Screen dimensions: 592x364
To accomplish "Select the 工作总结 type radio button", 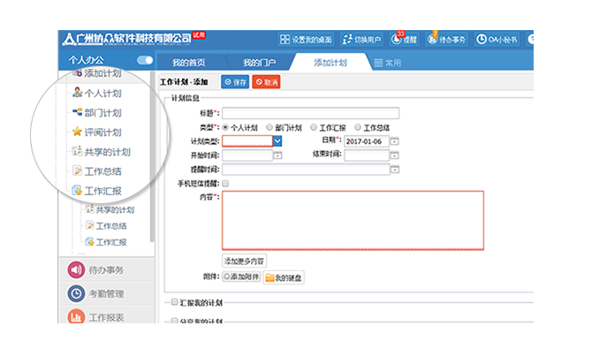I will 360,126.
